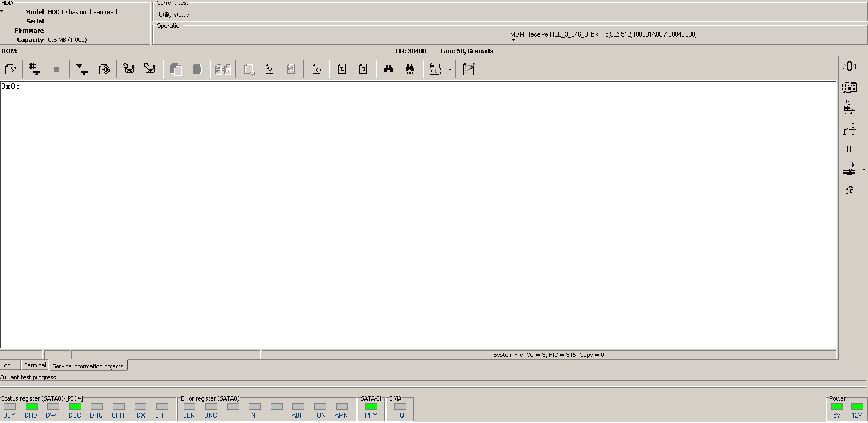Click the grayed 123 page icon
The height and width of the screenshot is (423, 868).
291,69
